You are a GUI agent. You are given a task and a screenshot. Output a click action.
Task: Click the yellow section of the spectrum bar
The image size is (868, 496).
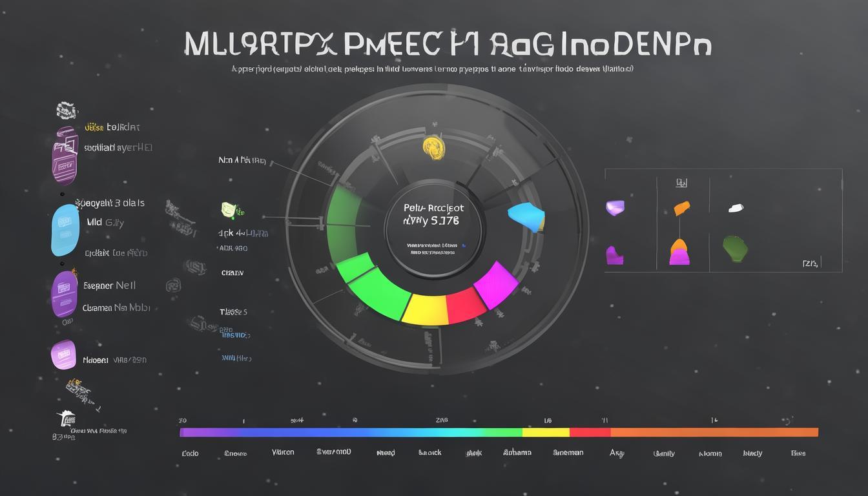pos(545,432)
